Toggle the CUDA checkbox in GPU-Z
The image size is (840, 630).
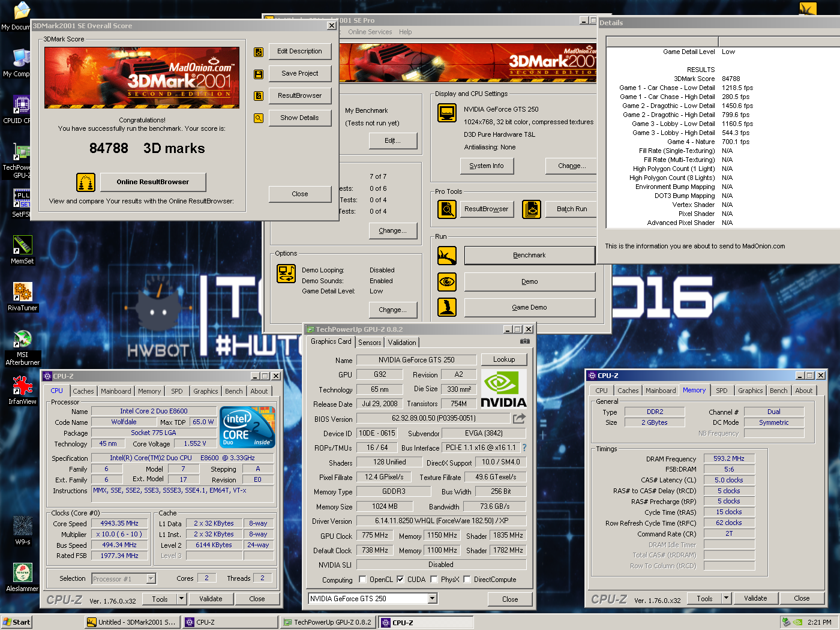pos(400,580)
